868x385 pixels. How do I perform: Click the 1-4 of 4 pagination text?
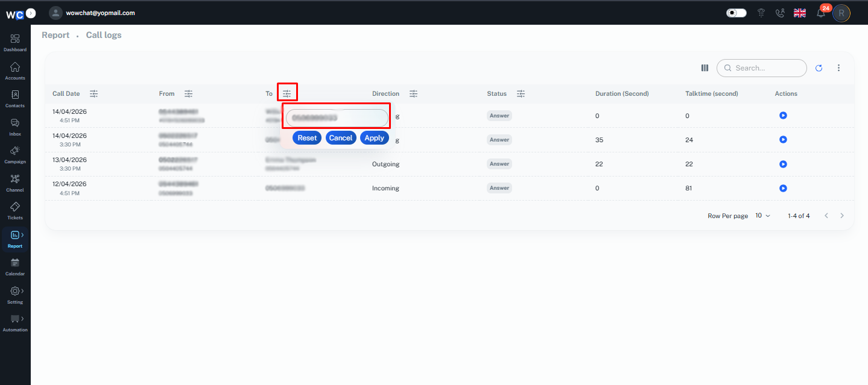click(799, 216)
